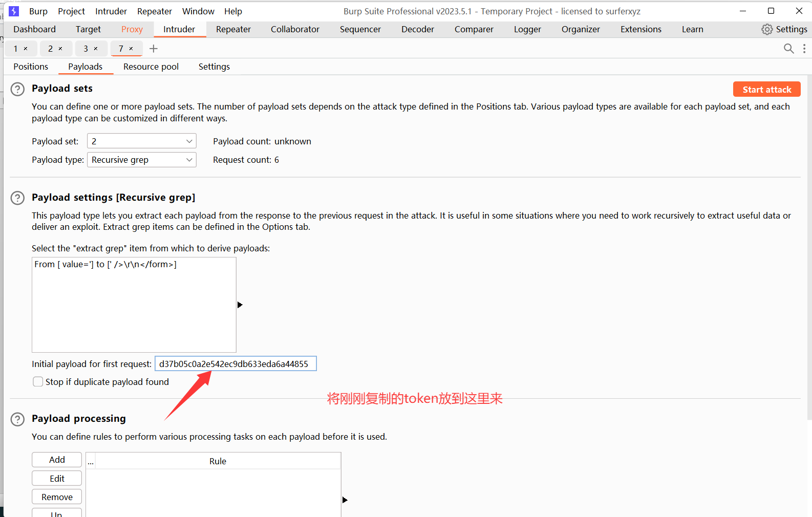The width and height of the screenshot is (812, 517).
Task: Select the Intruder tool tab
Action: pyautogui.click(x=179, y=29)
